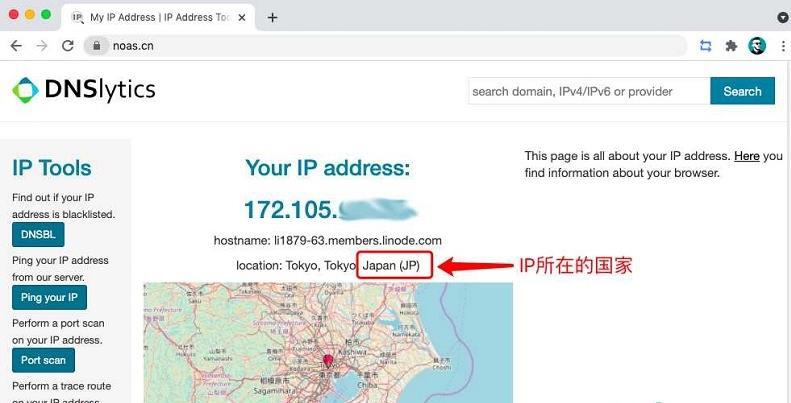Click the browser forward arrow

tap(42, 46)
